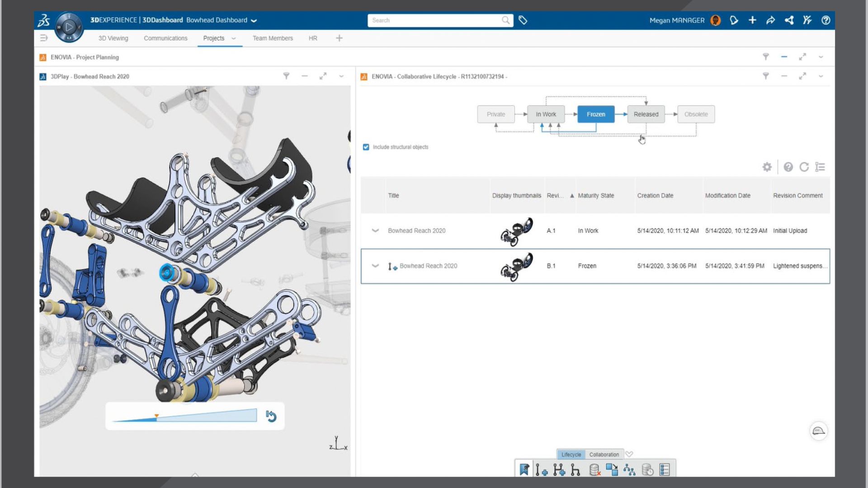Open the 3DEXPERIENCE compass
The height and width of the screenshot is (488, 868).
tap(69, 27)
